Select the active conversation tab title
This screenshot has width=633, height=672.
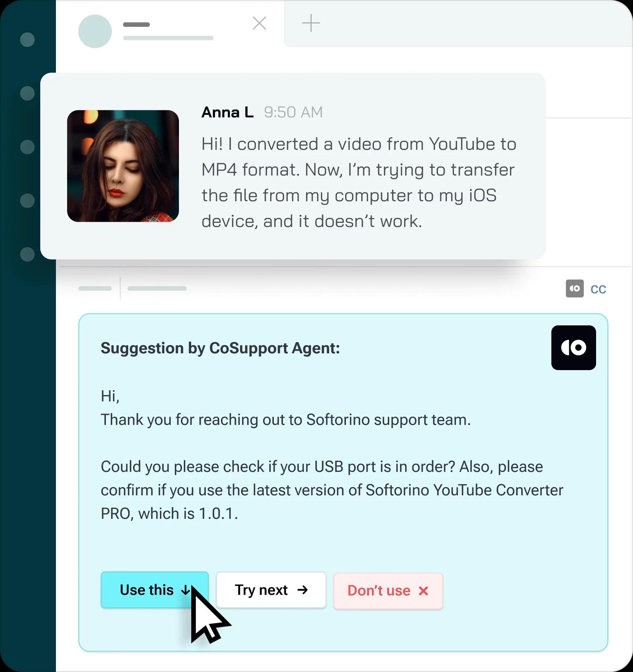click(x=136, y=25)
